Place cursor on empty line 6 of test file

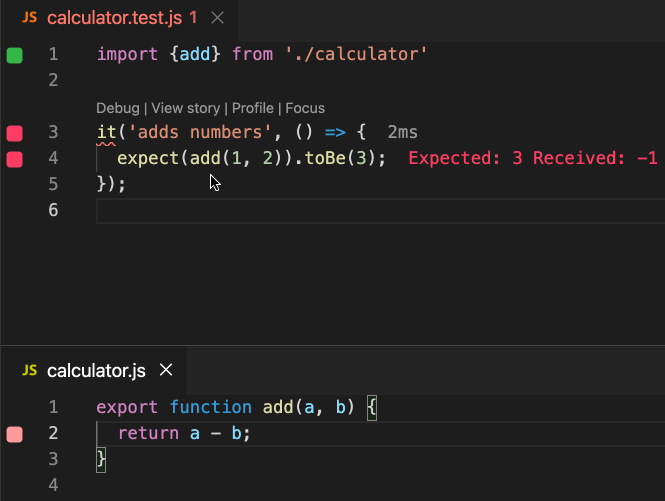[x=300, y=210]
